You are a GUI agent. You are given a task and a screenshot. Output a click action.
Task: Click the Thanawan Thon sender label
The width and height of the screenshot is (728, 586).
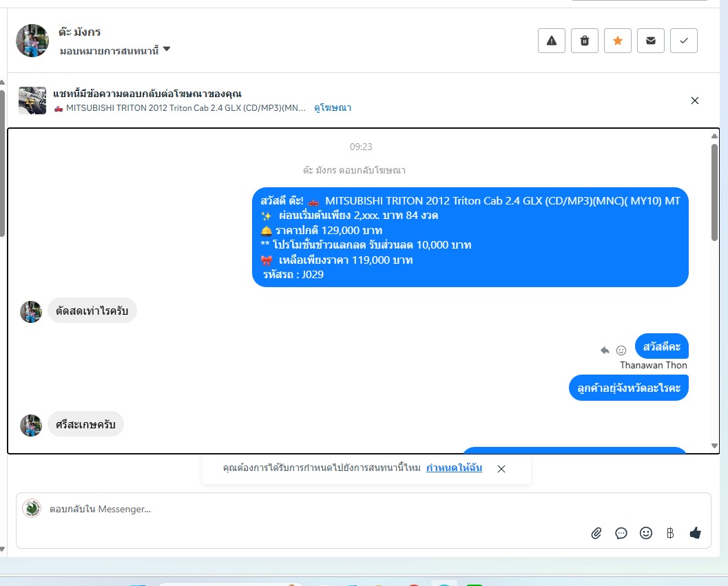pos(654,366)
